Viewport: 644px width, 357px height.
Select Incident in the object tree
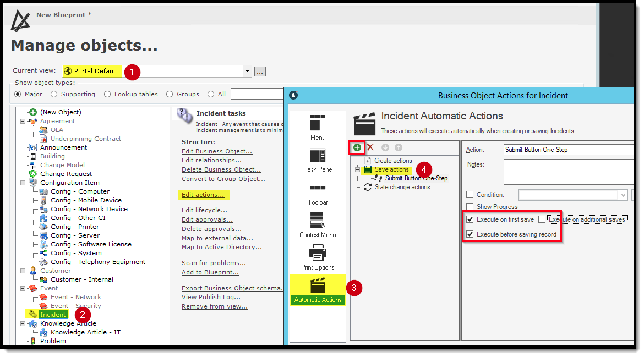point(52,314)
